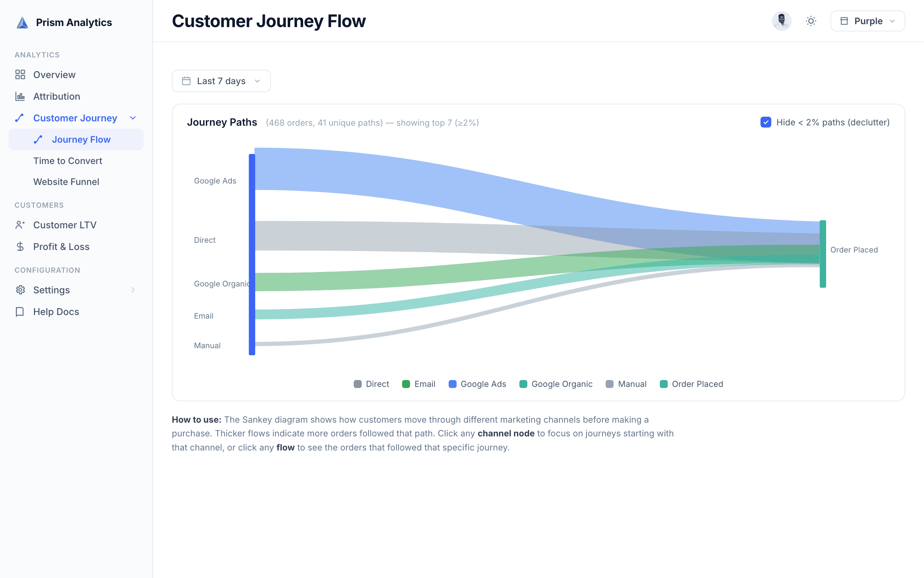Toggle Order Placed legend swatch
924x578 pixels.
[664, 384]
